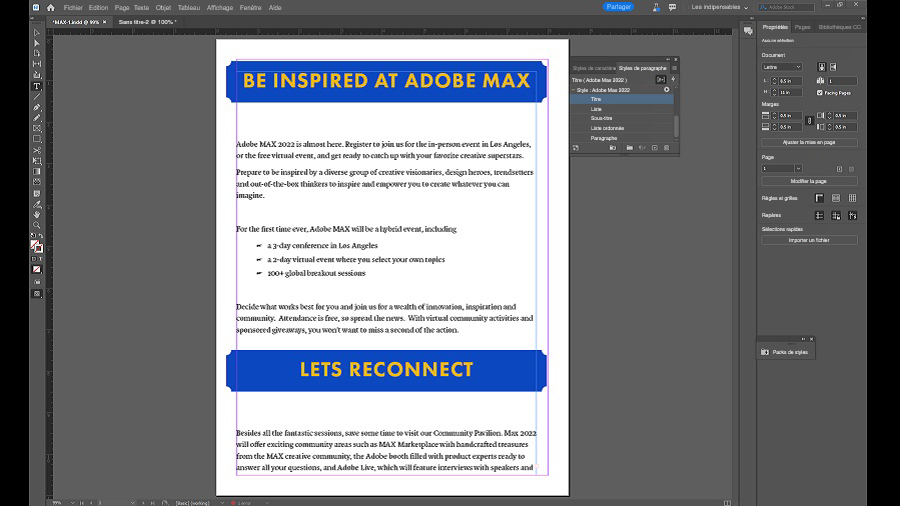This screenshot has width=900, height=506.
Task: Click the Apply None swatch in toolbar
Action: coord(37,270)
